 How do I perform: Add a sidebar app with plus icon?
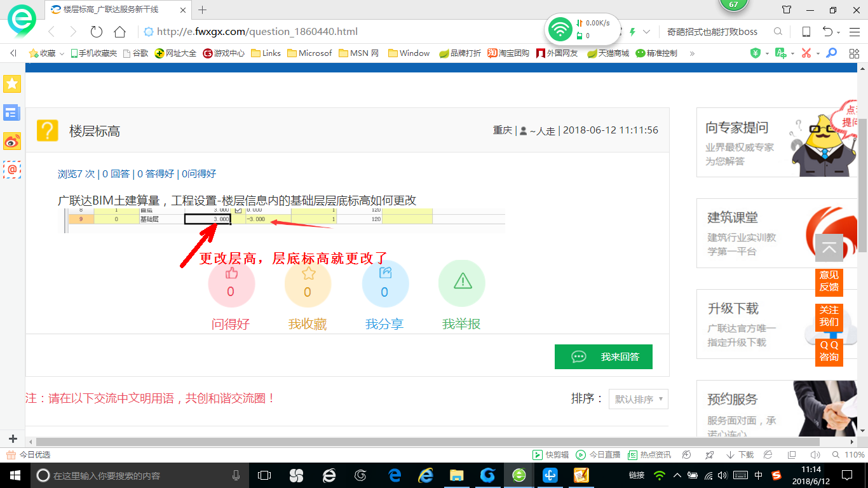tap(13, 439)
